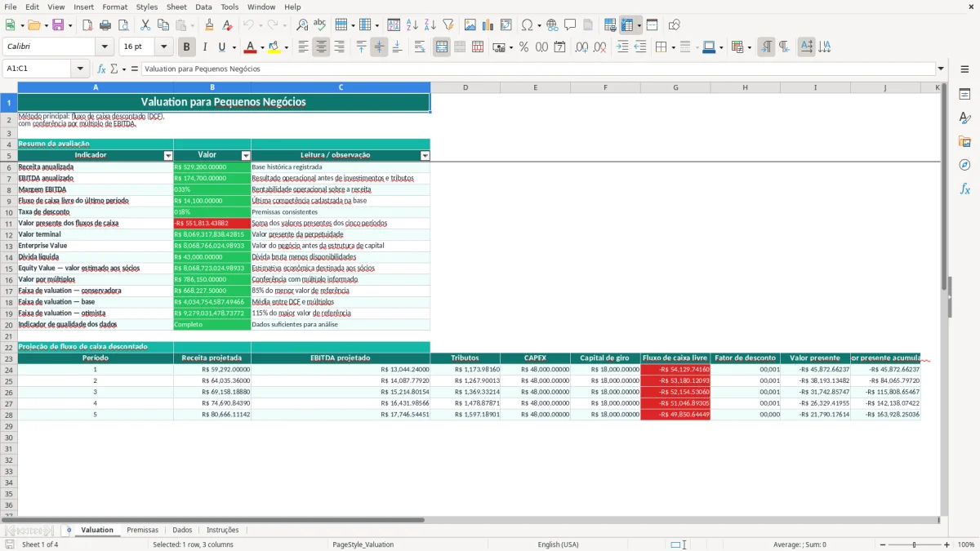Open Borders dropdown arrow
This screenshot has height=551, width=980.
(x=675, y=47)
